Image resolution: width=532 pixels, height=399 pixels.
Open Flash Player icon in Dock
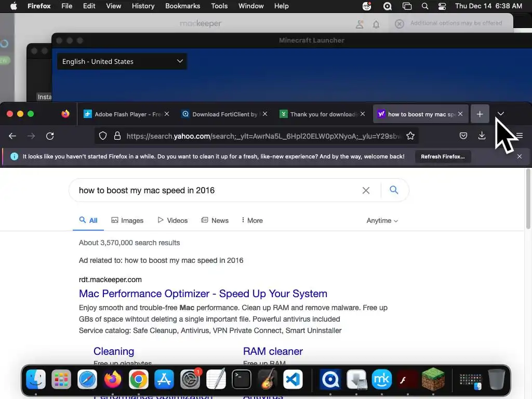(x=407, y=379)
